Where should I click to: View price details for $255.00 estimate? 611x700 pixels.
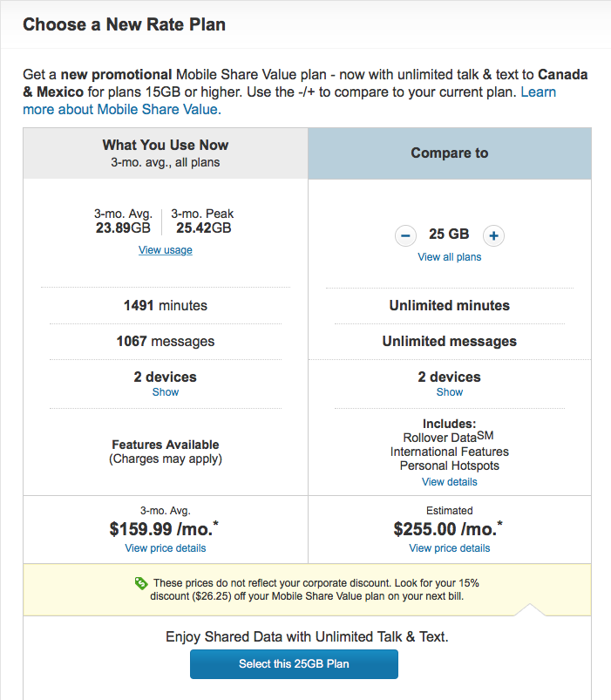[x=449, y=548]
